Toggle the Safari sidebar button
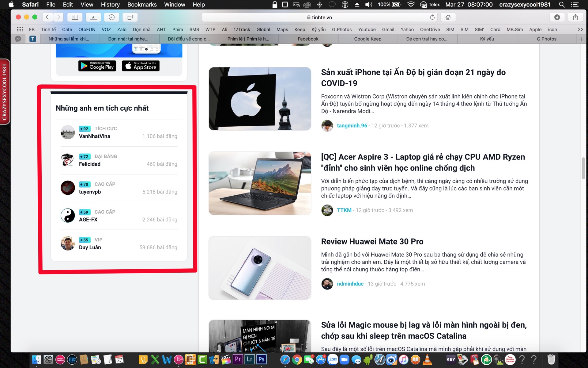This screenshot has width=588, height=368. point(75,17)
